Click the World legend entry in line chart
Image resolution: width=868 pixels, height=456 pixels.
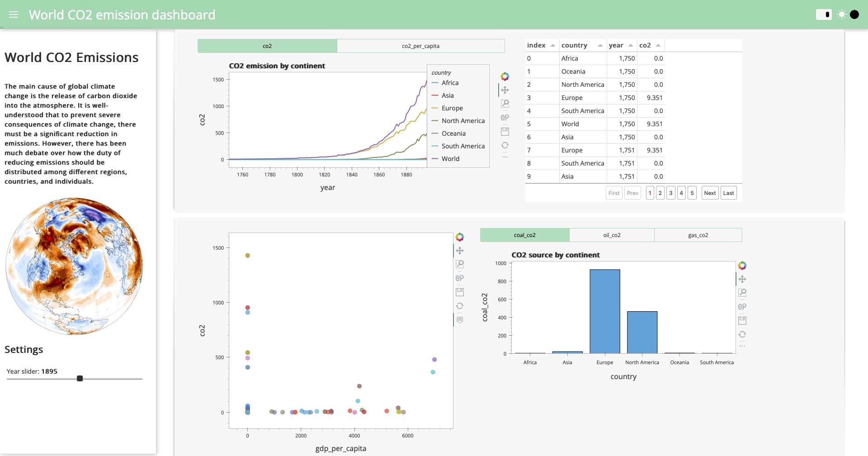[445, 159]
